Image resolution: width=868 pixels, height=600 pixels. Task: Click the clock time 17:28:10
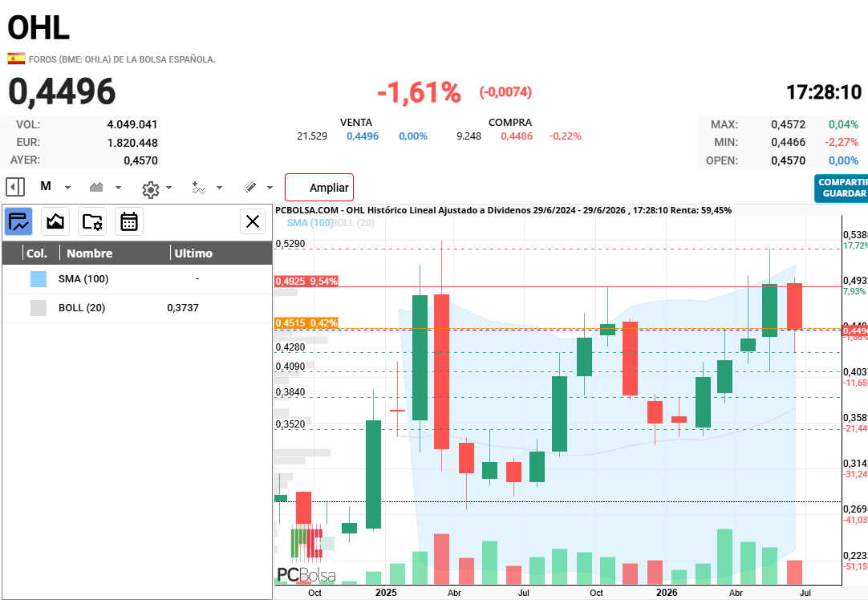click(824, 92)
